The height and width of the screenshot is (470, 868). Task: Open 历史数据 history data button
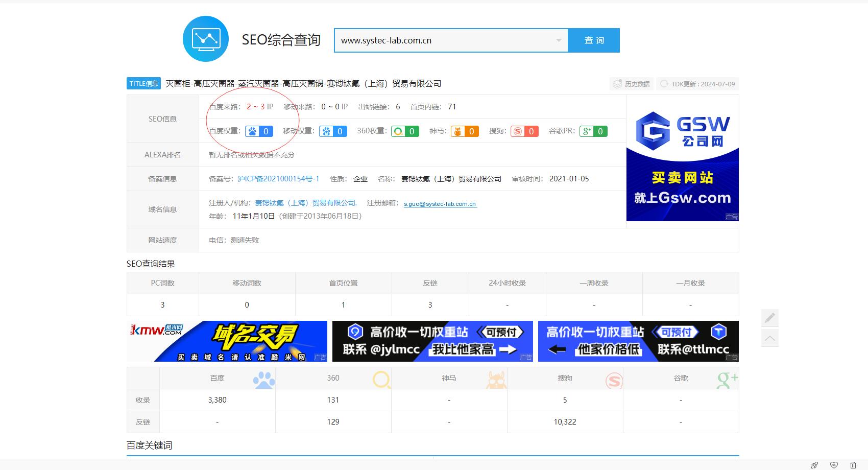631,84
